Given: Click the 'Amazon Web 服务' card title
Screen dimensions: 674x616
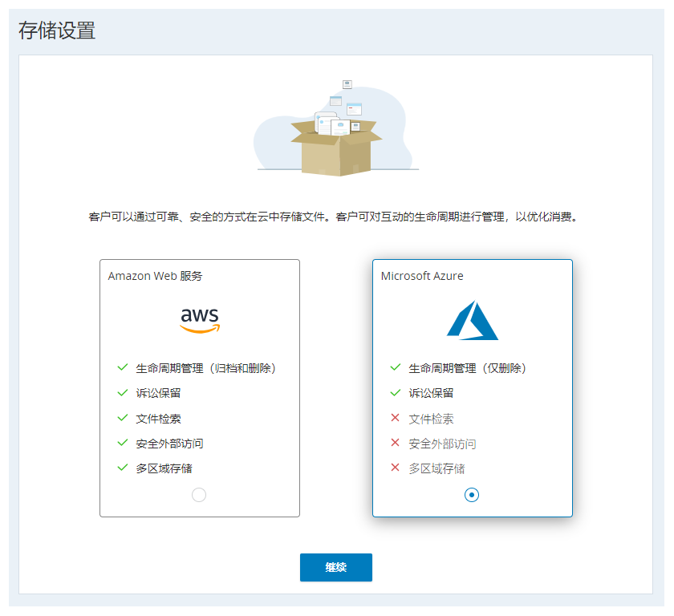Looking at the screenshot, I should (x=155, y=276).
